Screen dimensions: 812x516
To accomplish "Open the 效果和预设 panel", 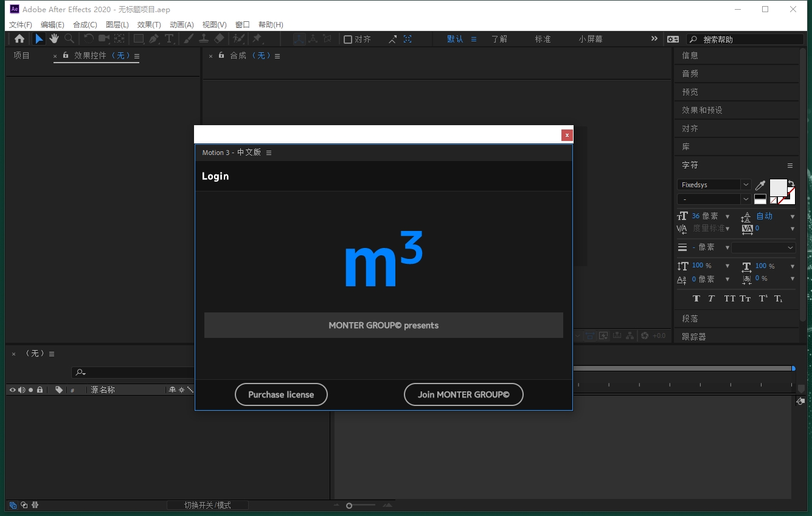I will [x=702, y=110].
